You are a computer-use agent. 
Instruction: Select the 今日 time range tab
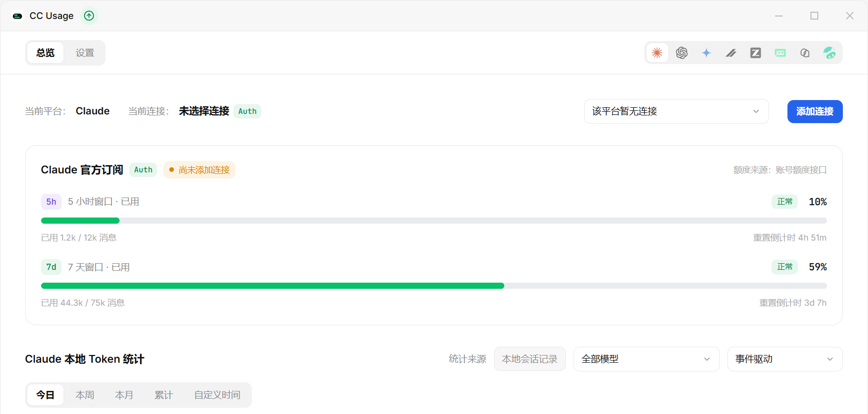click(46, 395)
